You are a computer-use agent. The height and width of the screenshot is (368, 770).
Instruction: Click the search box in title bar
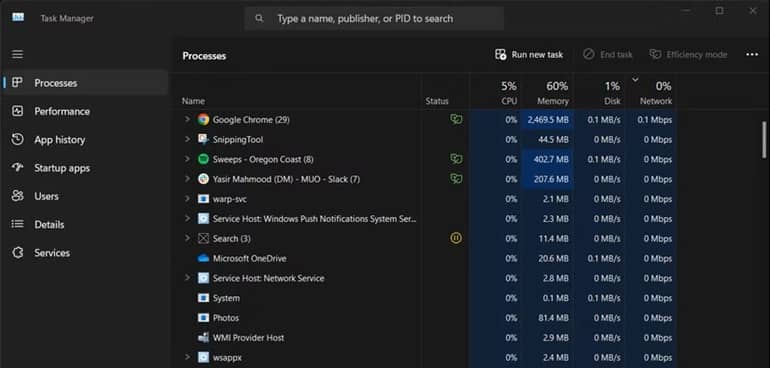tap(374, 19)
